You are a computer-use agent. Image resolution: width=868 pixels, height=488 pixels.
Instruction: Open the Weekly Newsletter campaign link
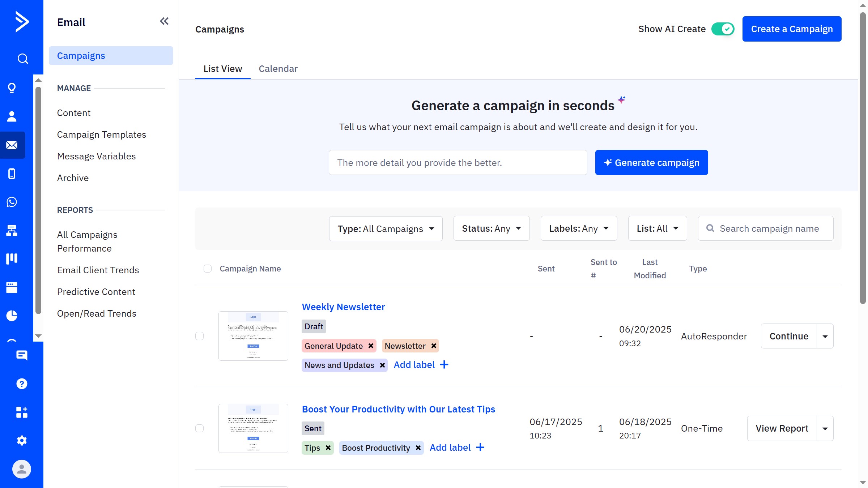(x=343, y=307)
